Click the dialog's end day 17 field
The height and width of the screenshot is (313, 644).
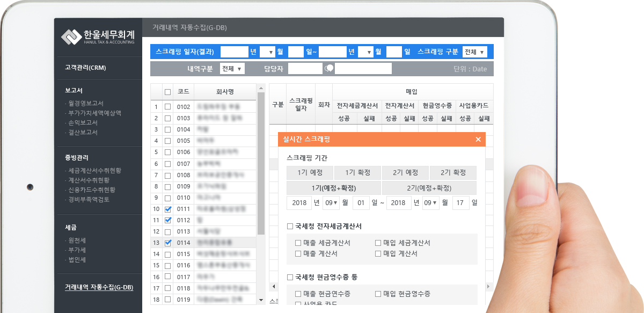point(460,203)
